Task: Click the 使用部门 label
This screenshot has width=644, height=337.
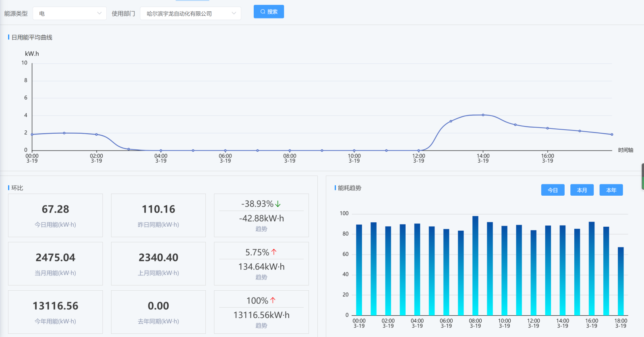Action: pos(123,13)
